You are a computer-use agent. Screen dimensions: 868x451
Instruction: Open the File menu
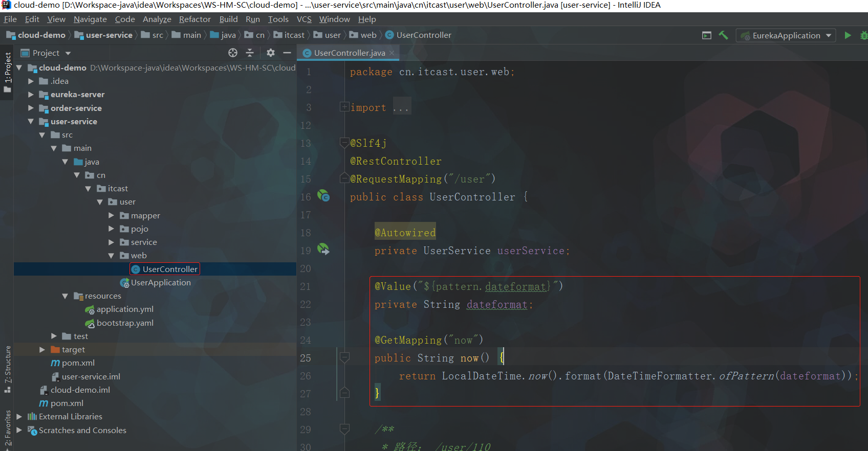coord(10,19)
